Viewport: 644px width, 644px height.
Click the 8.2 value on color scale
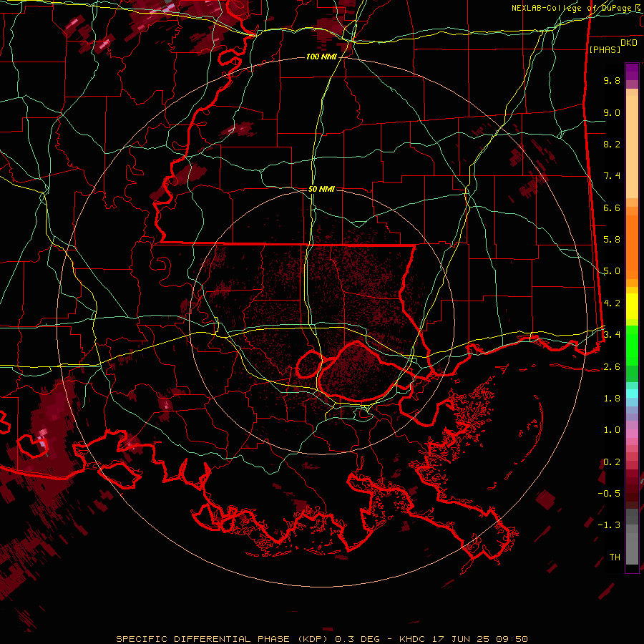612,144
